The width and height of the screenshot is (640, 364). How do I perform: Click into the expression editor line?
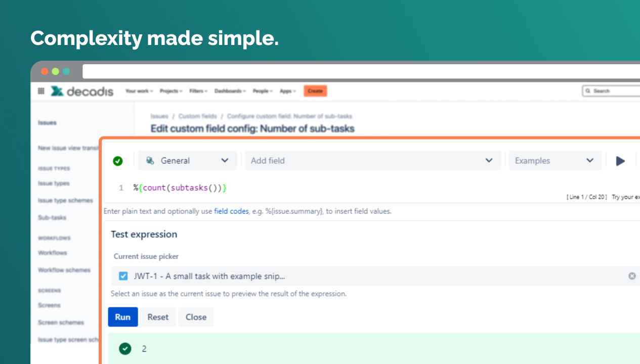click(304, 188)
